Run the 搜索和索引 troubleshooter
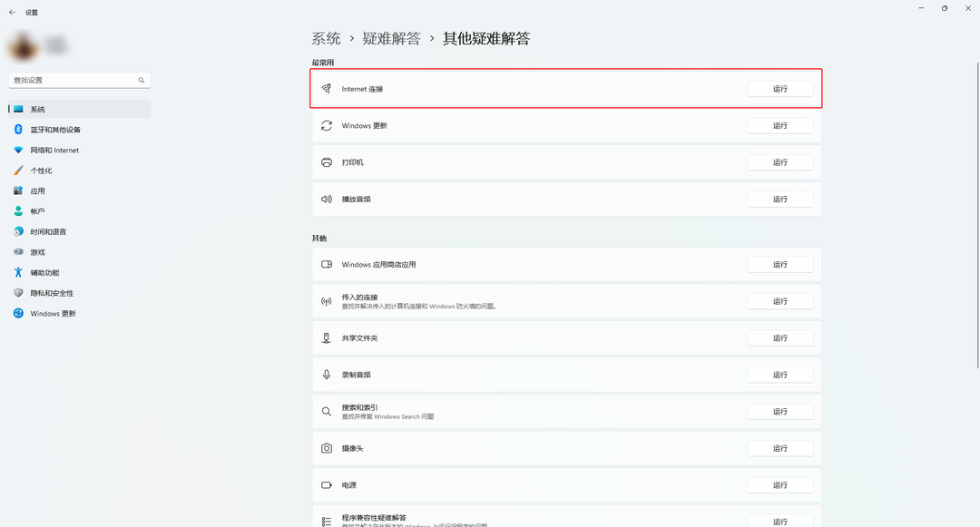The image size is (980, 527). (780, 412)
